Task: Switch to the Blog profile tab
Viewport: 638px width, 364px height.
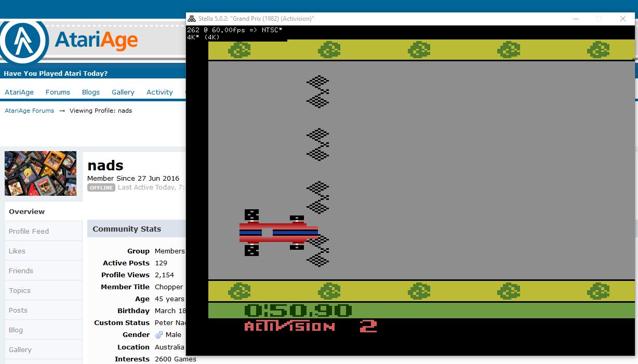Action: coord(44,330)
